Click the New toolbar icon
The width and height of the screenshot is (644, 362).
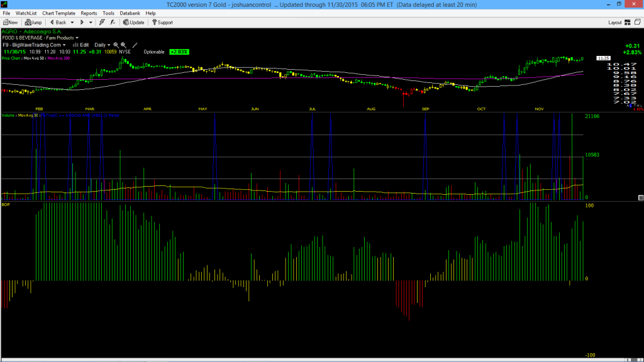click(10, 22)
